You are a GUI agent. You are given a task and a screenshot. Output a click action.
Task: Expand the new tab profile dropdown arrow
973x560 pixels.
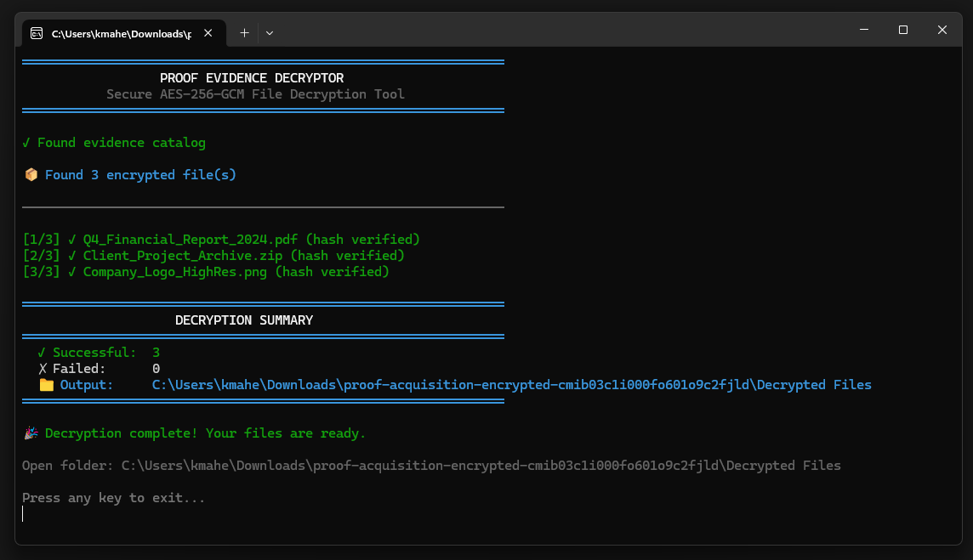point(270,33)
